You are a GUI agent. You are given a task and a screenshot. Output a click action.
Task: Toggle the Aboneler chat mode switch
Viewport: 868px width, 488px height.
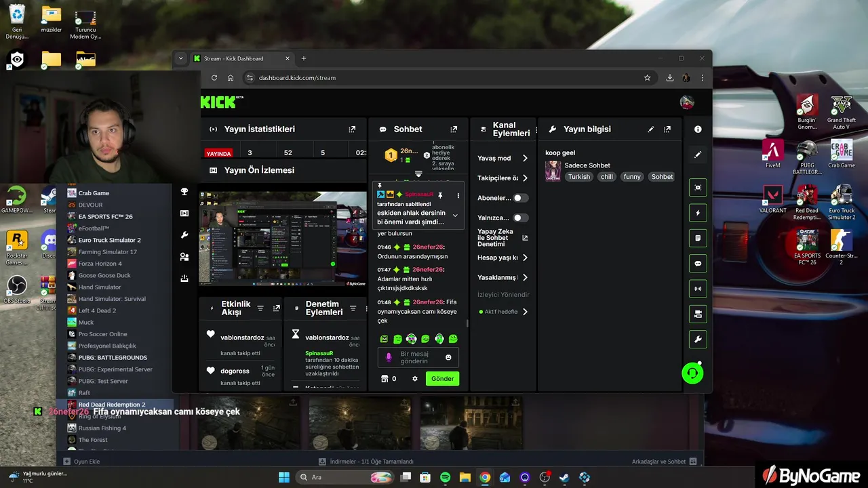[x=520, y=198]
